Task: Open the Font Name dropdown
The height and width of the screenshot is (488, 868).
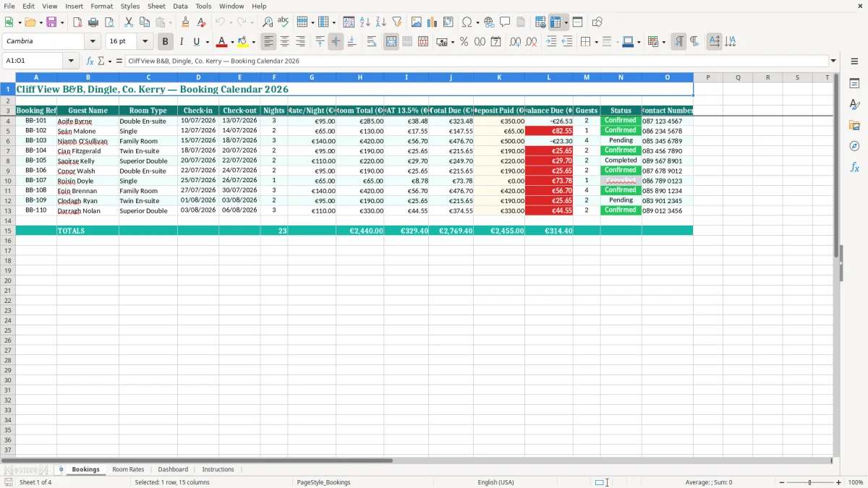Action: tap(93, 42)
